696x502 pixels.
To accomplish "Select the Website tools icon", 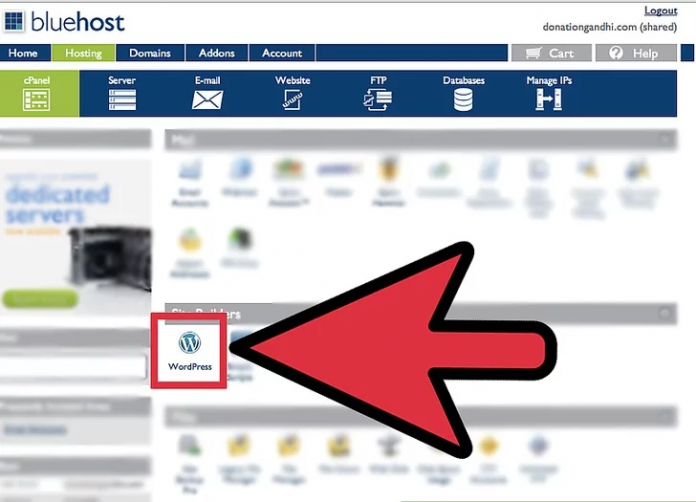I will coord(292,93).
